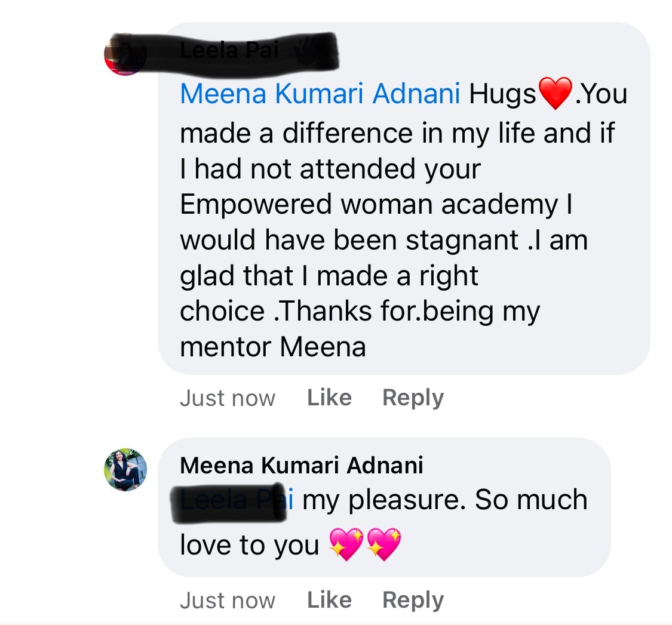Screen dimensions: 672x625
Task: Click the redacted commenter name on first comment
Action: 229,51
